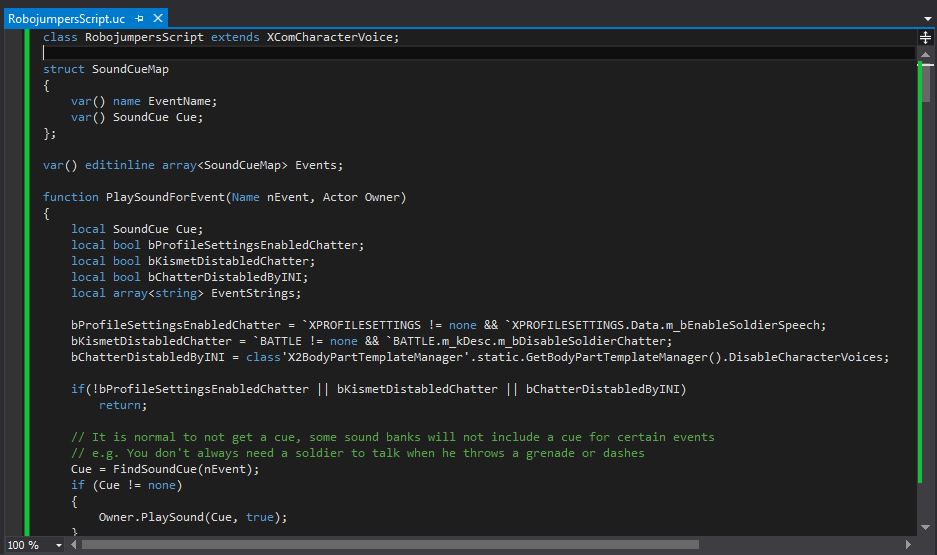Click the 'return;' statement

pos(123,405)
